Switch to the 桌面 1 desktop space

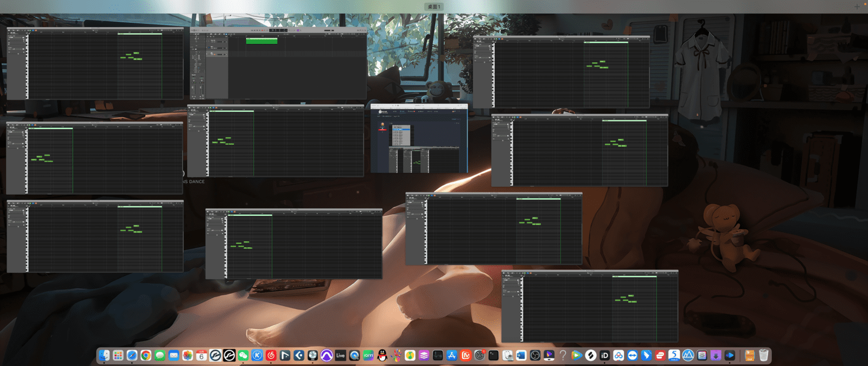coord(434,7)
